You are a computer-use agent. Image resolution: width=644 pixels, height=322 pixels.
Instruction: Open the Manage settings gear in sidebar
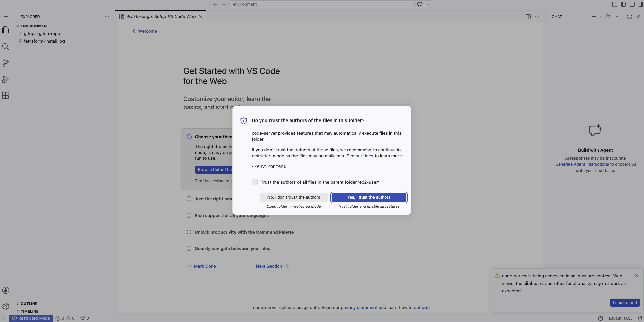click(x=6, y=306)
